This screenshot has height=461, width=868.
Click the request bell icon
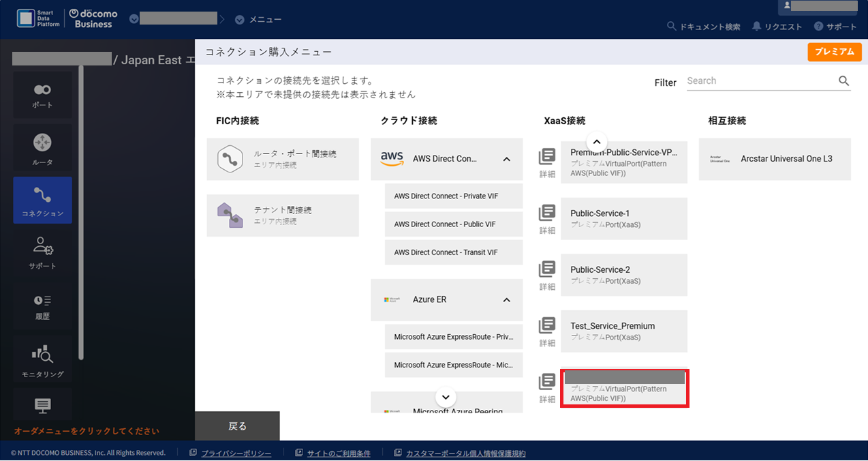tap(756, 27)
